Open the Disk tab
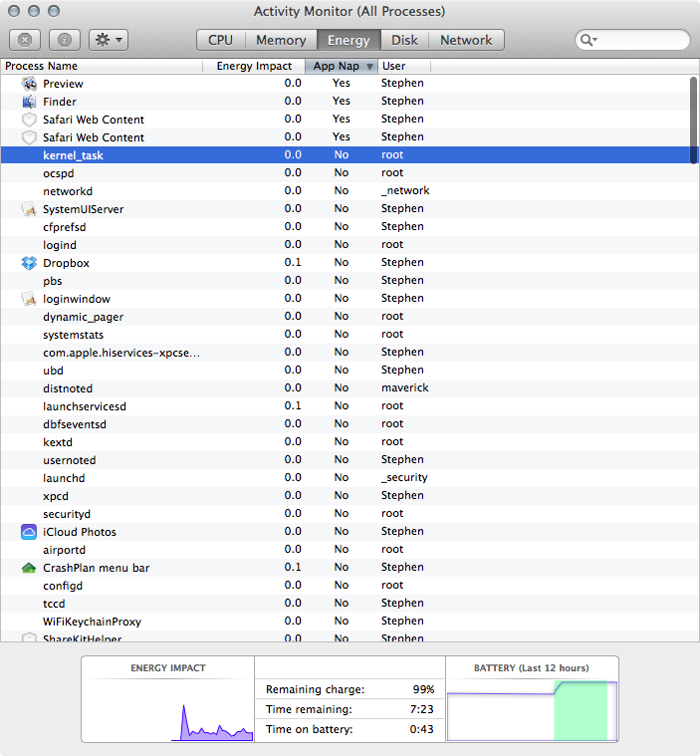Screen dimensions: 700x756 pos(404,40)
